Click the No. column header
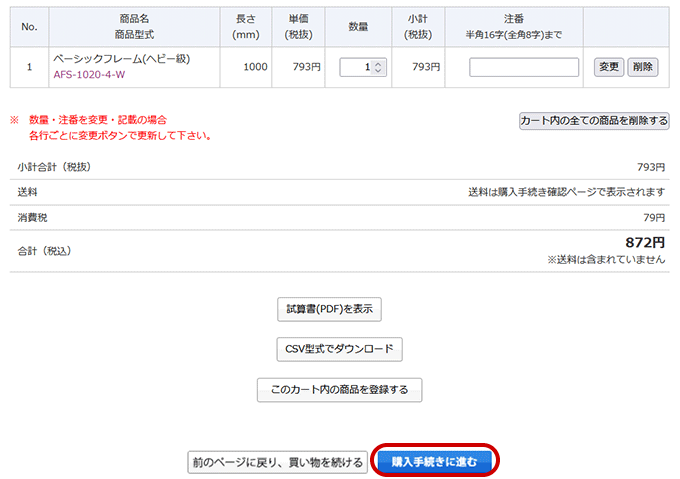This screenshot has width=680, height=479. click(30, 26)
